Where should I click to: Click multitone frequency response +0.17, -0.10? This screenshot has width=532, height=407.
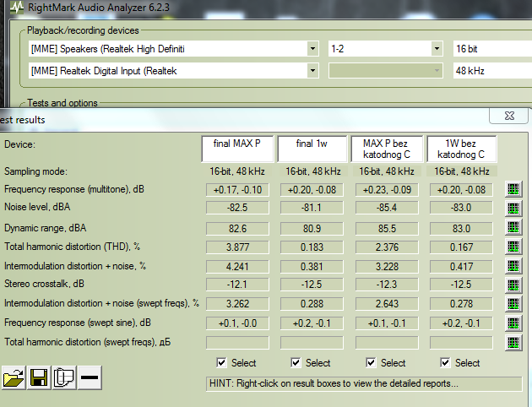coord(237,190)
